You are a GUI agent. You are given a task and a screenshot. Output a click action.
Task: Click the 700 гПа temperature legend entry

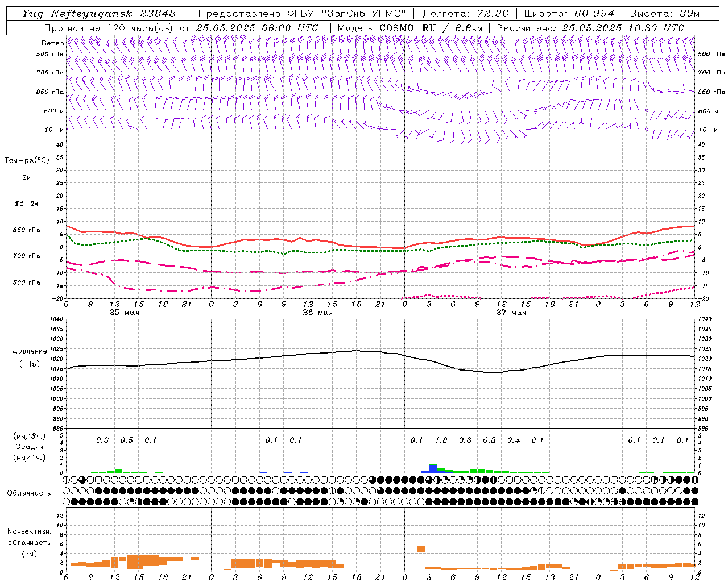click(x=27, y=256)
